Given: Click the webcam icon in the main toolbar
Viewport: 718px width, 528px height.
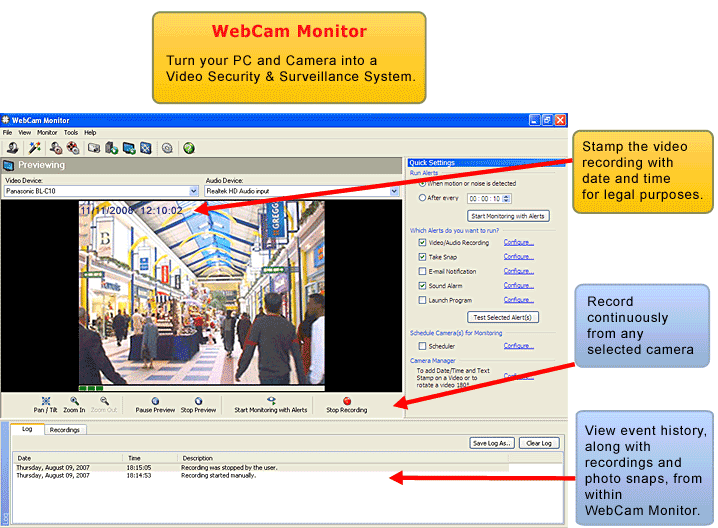Looking at the screenshot, I should point(12,147).
